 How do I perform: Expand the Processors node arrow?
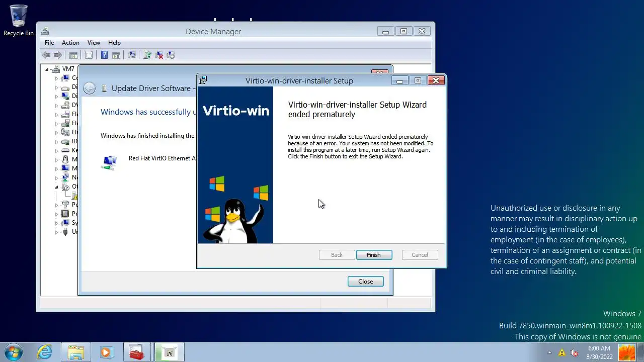56,214
